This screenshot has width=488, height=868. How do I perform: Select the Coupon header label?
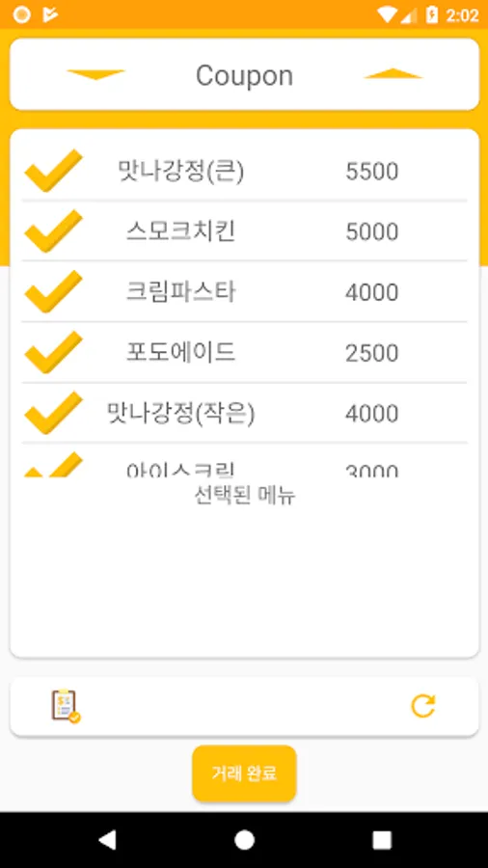click(245, 75)
